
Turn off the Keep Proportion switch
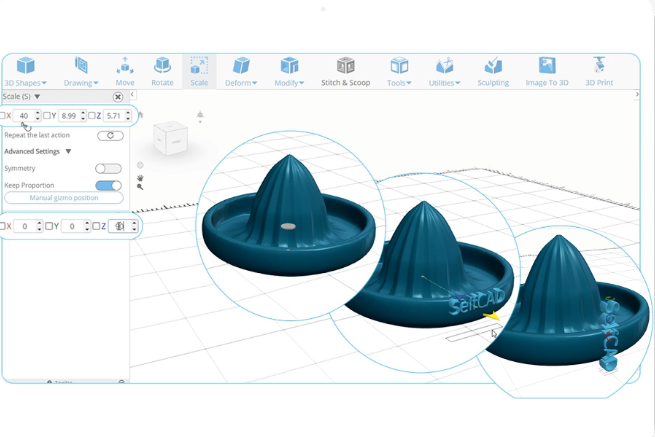108,185
